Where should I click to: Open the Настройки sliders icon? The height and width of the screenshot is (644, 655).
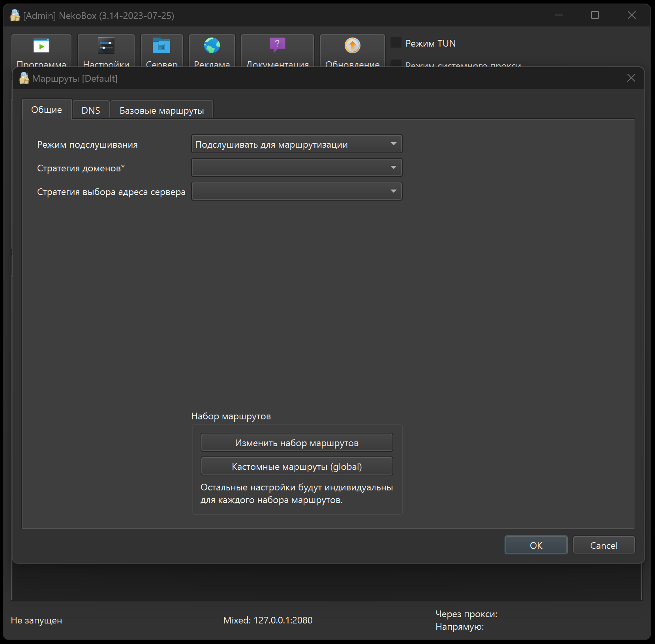106,46
